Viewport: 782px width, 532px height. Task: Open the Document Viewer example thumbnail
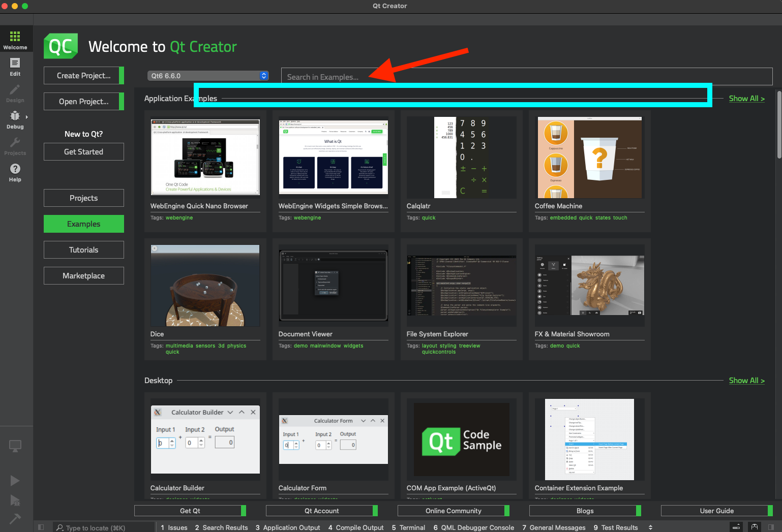[x=334, y=286]
